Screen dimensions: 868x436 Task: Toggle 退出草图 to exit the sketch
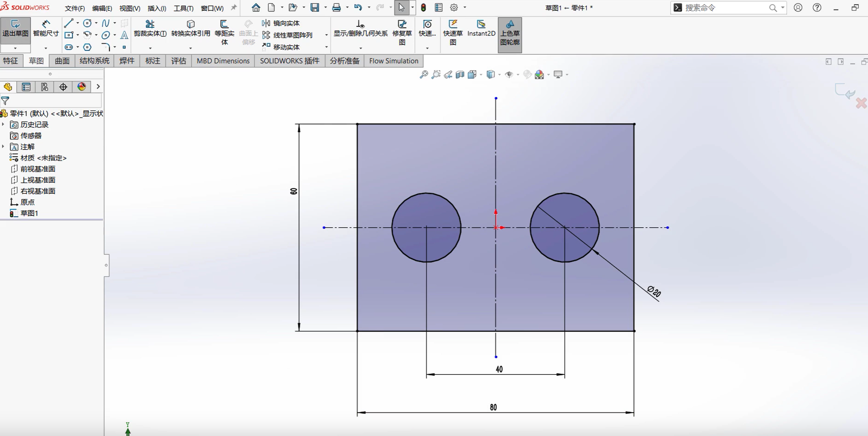point(15,28)
